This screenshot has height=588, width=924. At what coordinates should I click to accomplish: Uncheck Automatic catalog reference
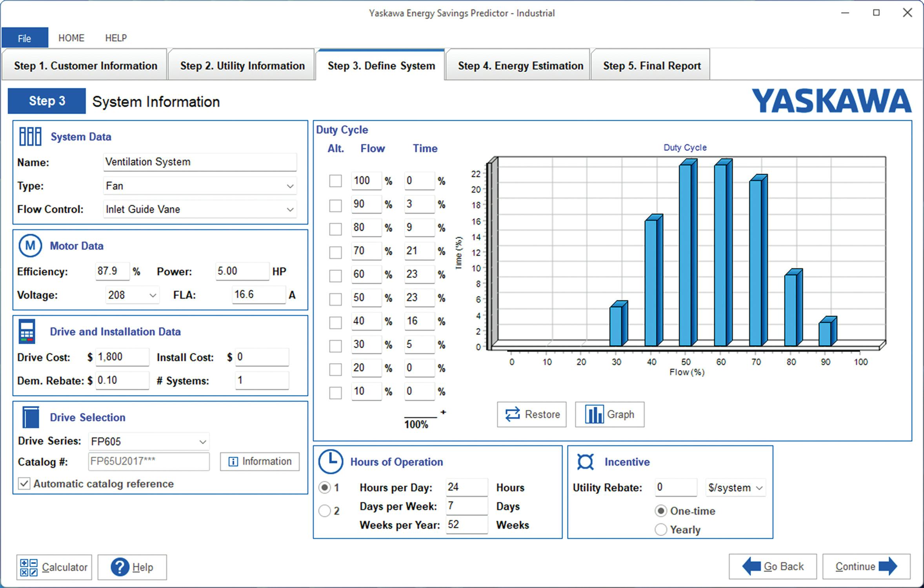[x=24, y=483]
